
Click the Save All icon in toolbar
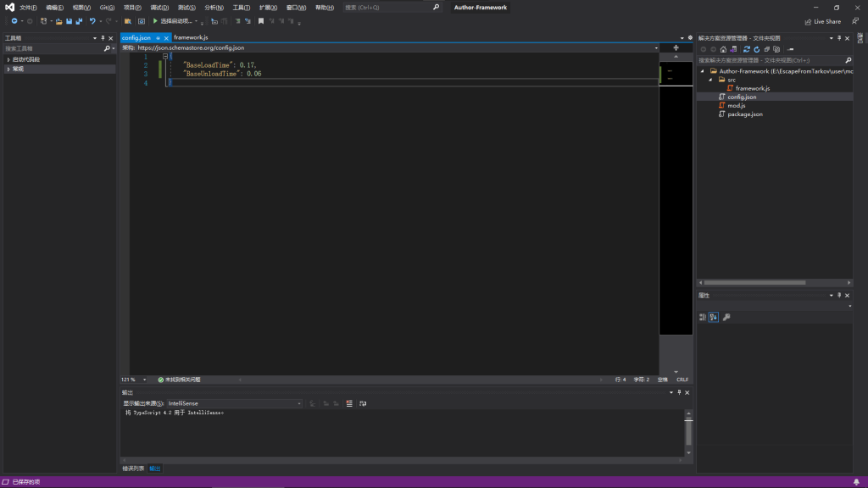(79, 21)
